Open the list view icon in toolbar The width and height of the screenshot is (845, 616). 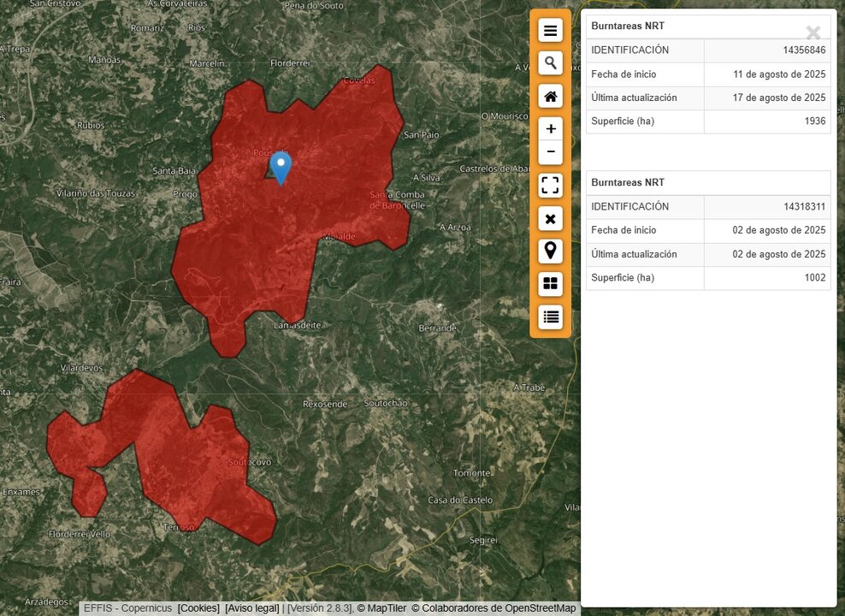tap(550, 317)
